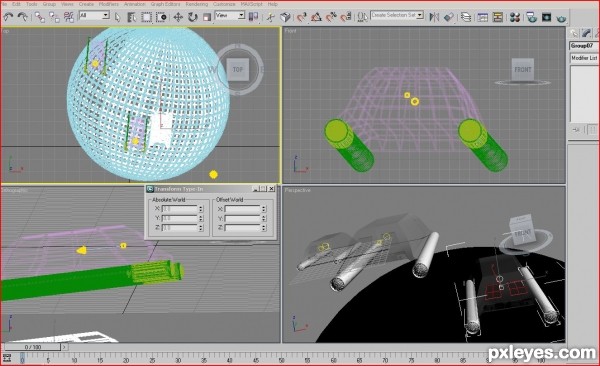The image size is (600, 366).
Task: Open the Mirror tool
Action: 434,17
